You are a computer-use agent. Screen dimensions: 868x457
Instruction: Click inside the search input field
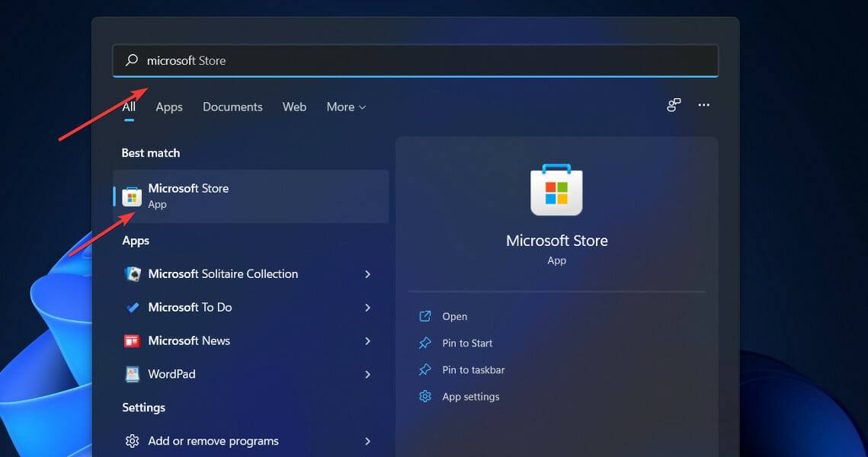tap(381, 60)
